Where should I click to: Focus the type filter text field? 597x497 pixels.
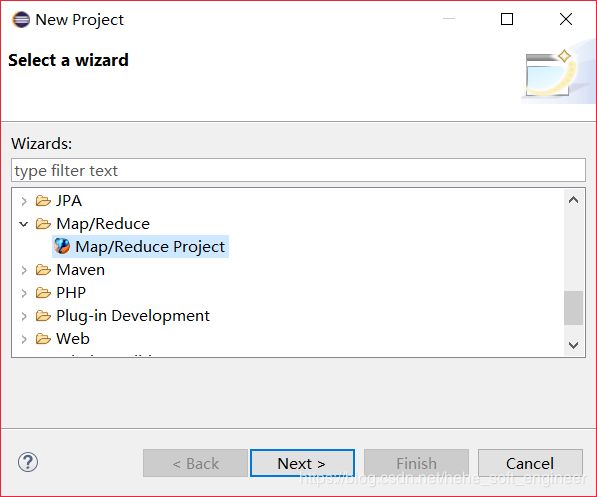(298, 170)
